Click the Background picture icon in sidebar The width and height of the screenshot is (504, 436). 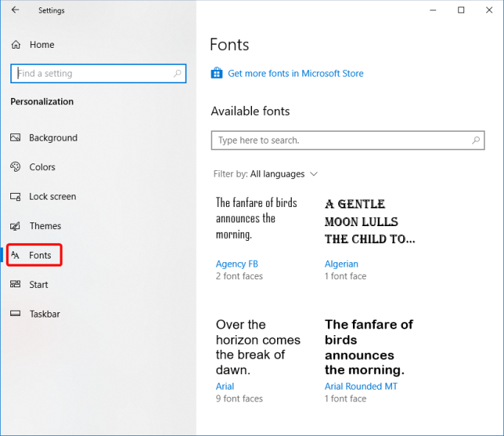pos(15,138)
